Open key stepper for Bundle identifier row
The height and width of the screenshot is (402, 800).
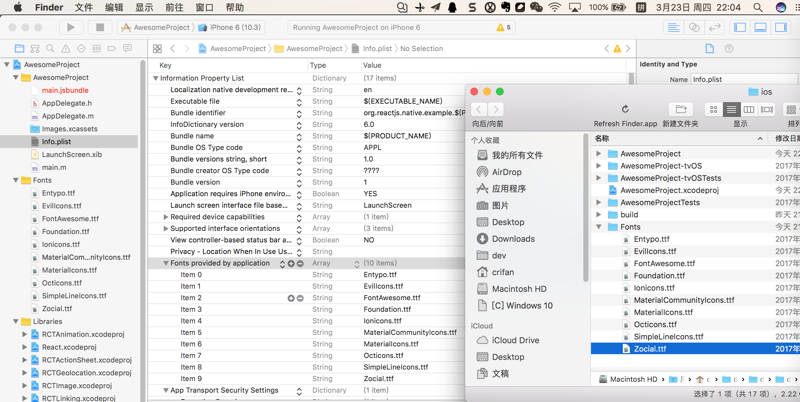[299, 113]
